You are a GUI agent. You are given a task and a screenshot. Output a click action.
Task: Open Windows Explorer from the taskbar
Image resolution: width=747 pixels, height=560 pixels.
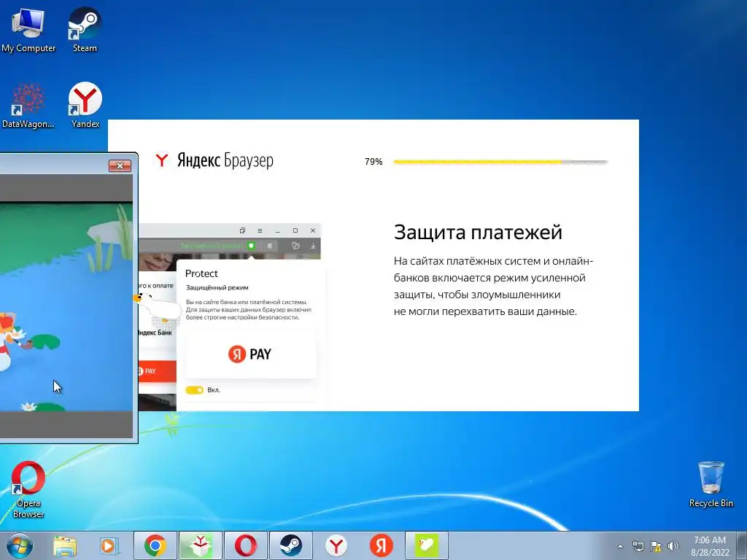point(65,545)
